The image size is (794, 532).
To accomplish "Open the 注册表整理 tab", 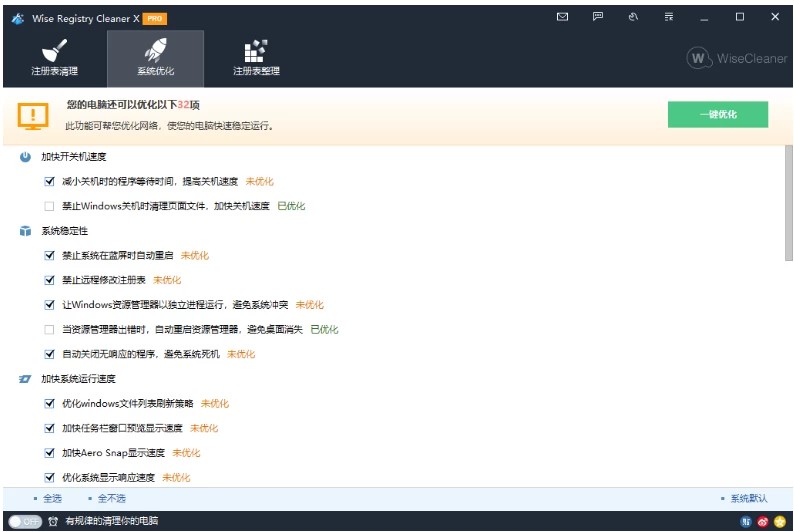I will coord(256,58).
